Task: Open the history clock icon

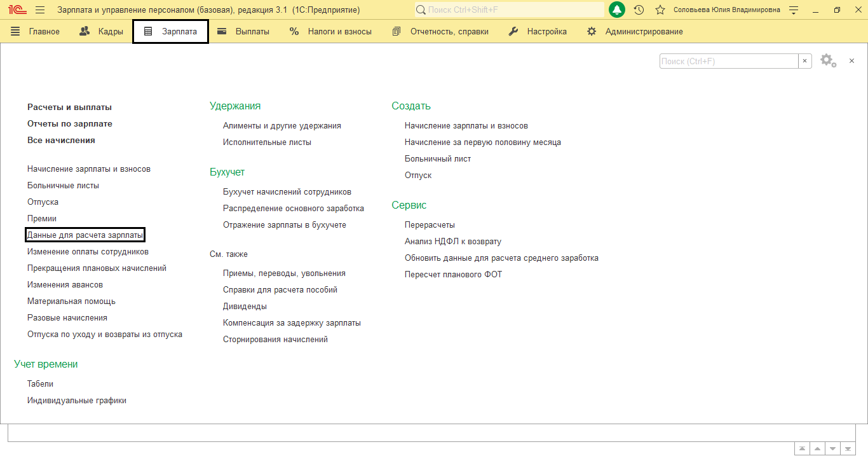Action: coord(639,10)
